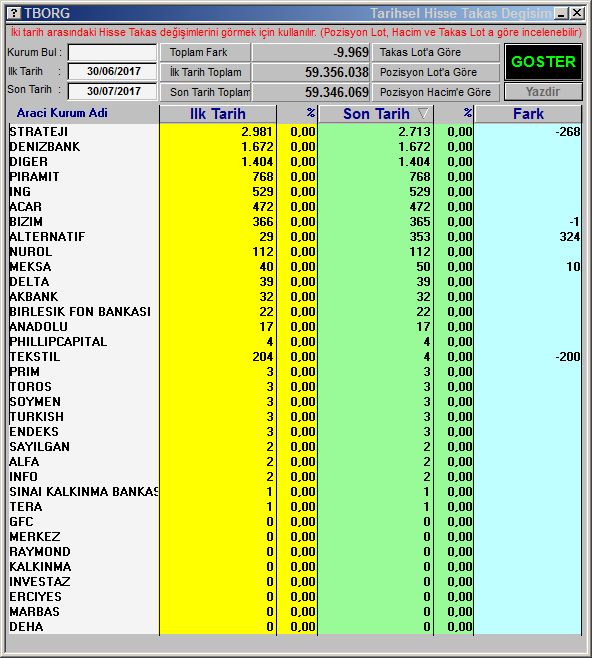
Task: Select the ING row
Action: [x=295, y=192]
